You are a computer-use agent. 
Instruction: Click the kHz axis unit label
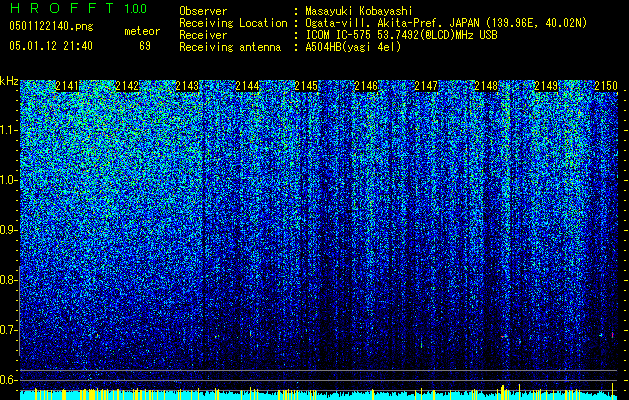pyautogui.click(x=9, y=81)
